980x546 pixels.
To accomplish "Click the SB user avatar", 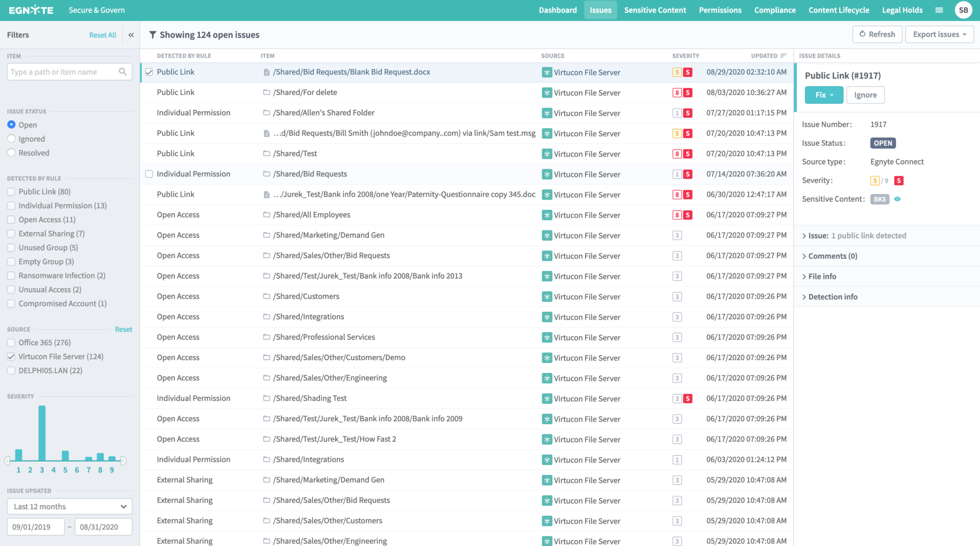I will click(x=963, y=10).
